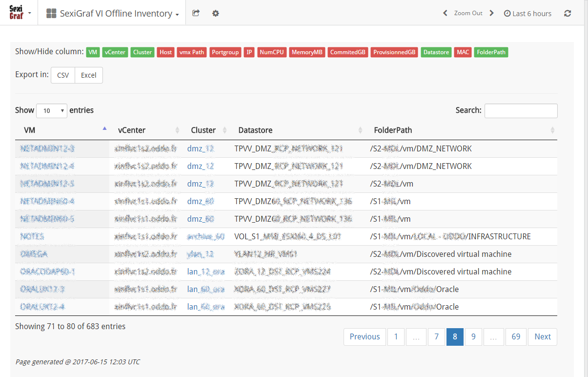This screenshot has height=377, width=588.
Task: Show the MemoryMB column
Action: coord(306,52)
